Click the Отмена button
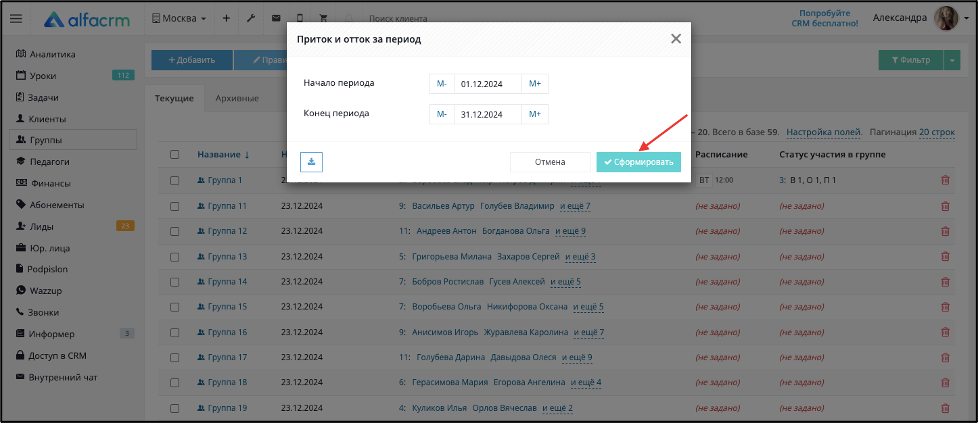The image size is (979, 424). coord(550,162)
